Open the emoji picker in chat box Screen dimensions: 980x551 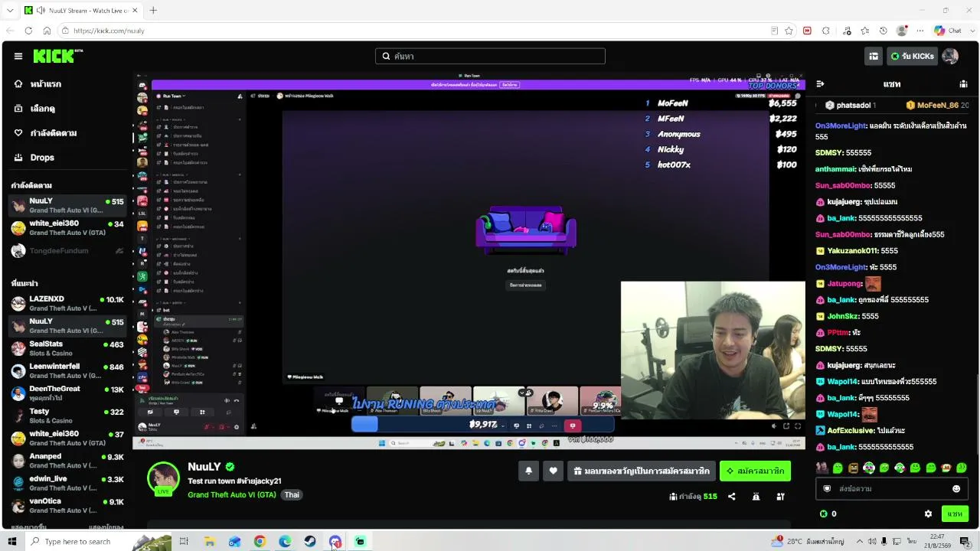coord(956,489)
